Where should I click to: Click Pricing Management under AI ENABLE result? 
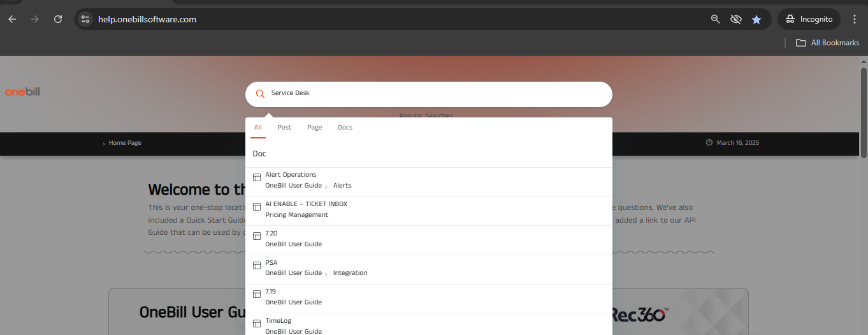[x=296, y=215]
